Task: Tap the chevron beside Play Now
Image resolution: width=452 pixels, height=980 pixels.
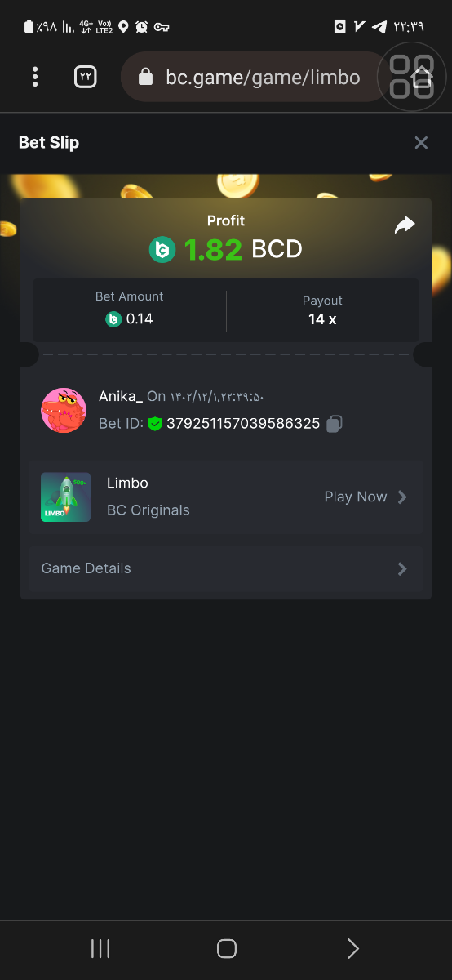Action: pos(402,497)
